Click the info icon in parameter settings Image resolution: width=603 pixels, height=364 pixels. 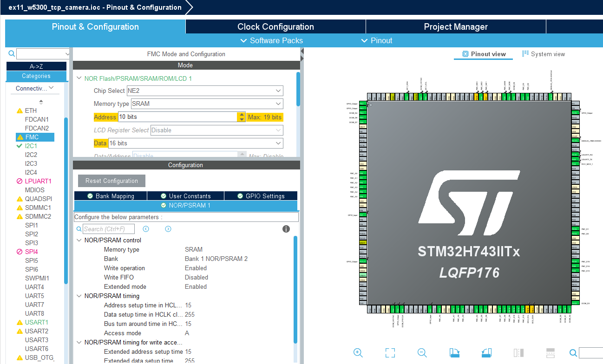click(x=286, y=229)
